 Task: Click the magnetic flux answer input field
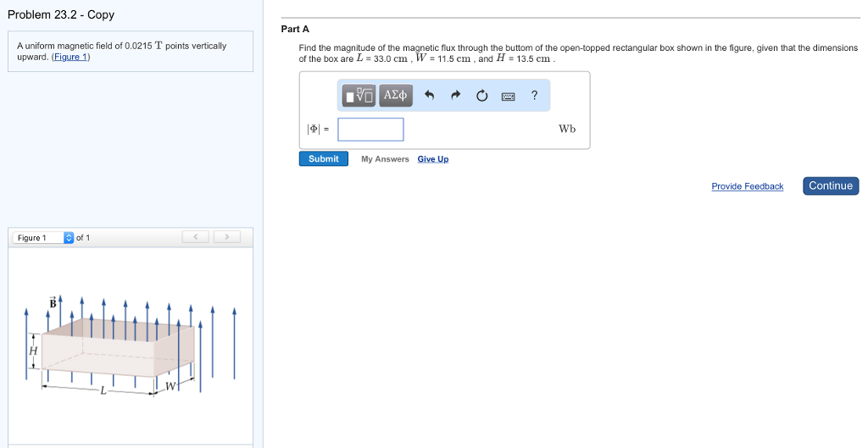tap(371, 130)
